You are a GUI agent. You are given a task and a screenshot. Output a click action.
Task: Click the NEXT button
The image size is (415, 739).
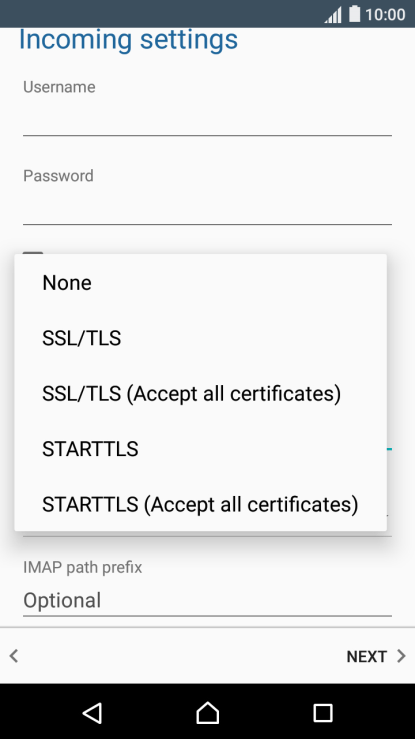pyautogui.click(x=376, y=656)
